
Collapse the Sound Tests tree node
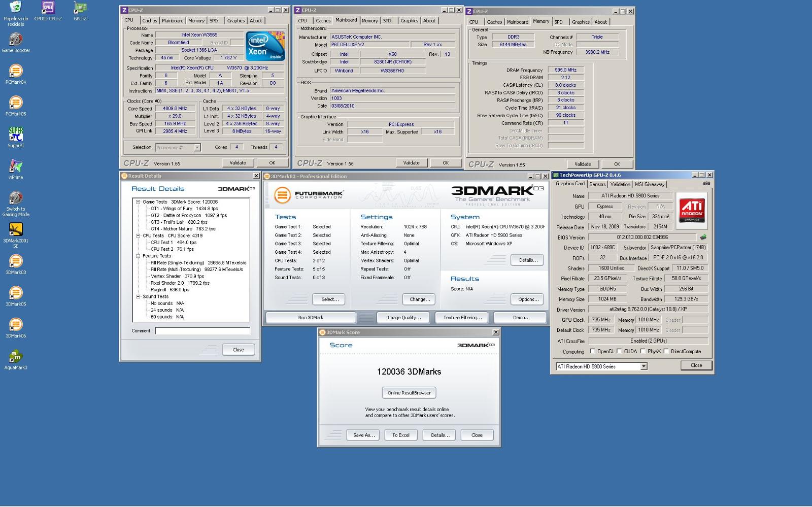[138, 296]
